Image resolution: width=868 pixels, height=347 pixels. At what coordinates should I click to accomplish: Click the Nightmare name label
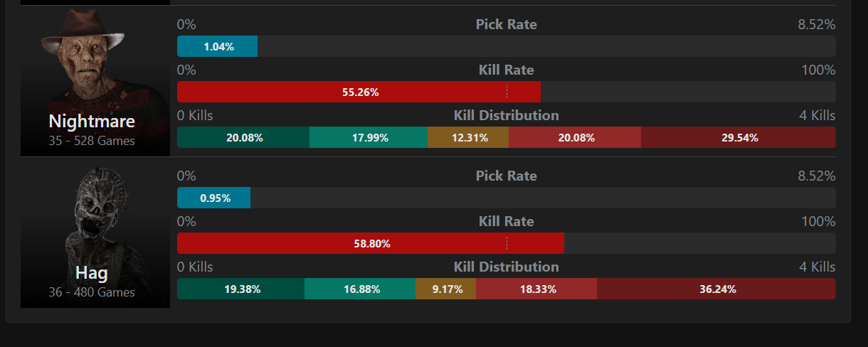(x=92, y=121)
